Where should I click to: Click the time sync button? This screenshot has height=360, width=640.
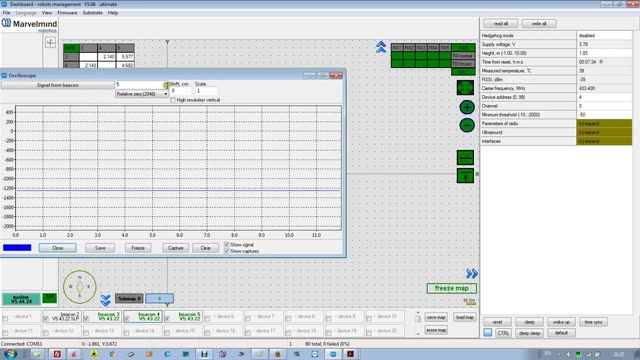pos(593,322)
